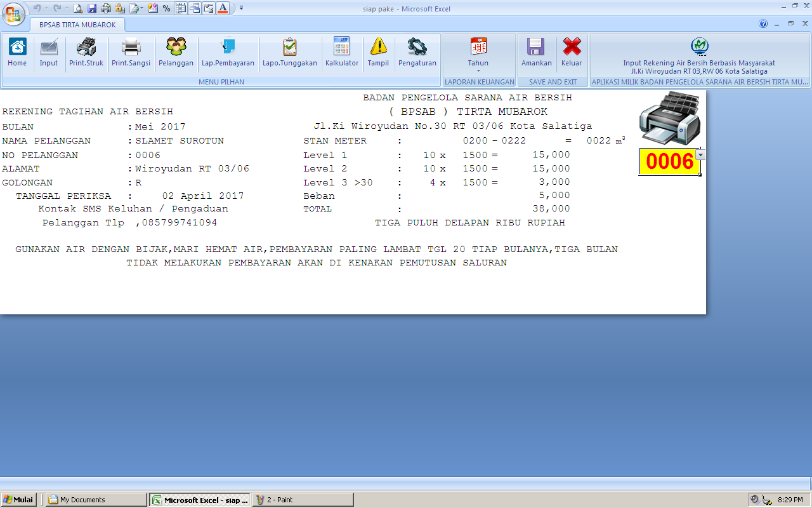Click the address Wiroyudan RT 03/06
The height and width of the screenshot is (508, 812).
[192, 168]
